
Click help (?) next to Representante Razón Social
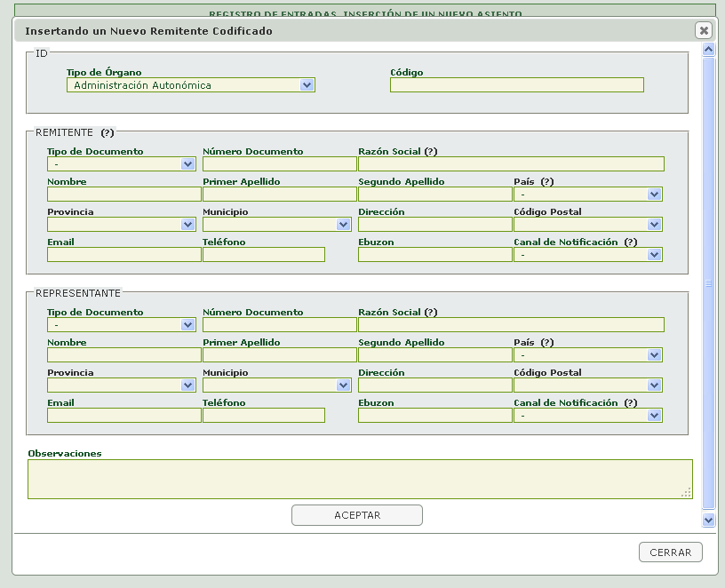pos(430,313)
